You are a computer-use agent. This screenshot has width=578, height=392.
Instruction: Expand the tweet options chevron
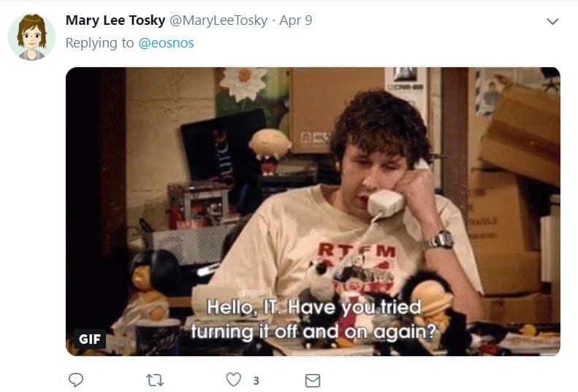pos(552,21)
